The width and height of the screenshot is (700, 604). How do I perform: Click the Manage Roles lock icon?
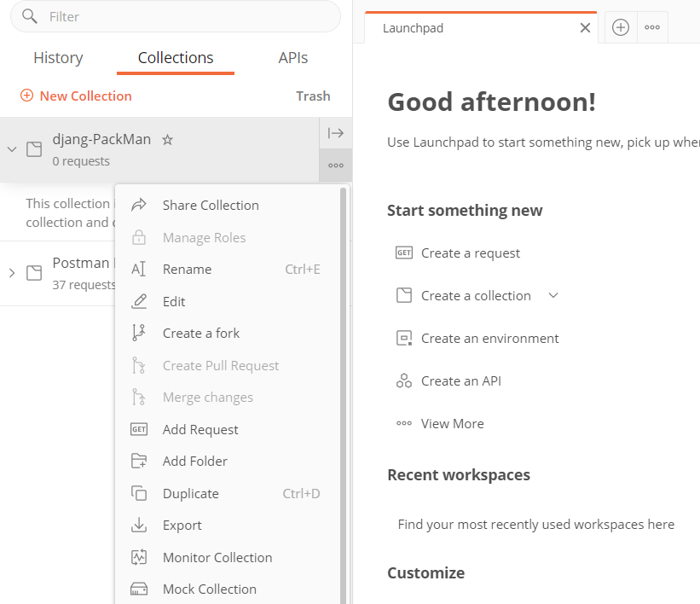(x=139, y=237)
